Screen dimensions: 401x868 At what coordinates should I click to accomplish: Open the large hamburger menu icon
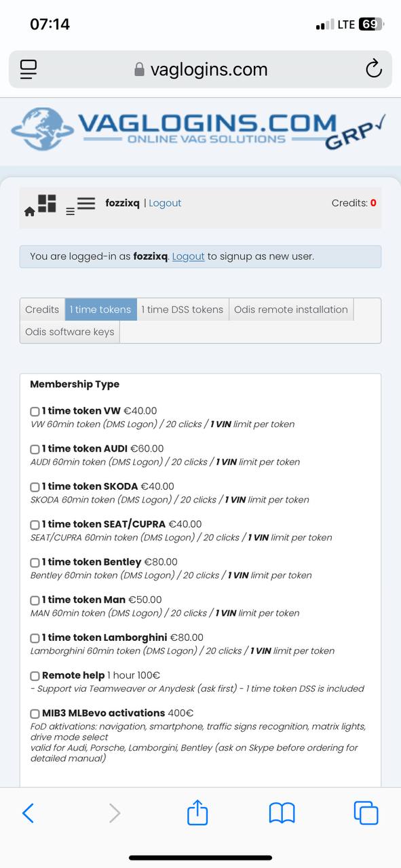click(x=85, y=203)
